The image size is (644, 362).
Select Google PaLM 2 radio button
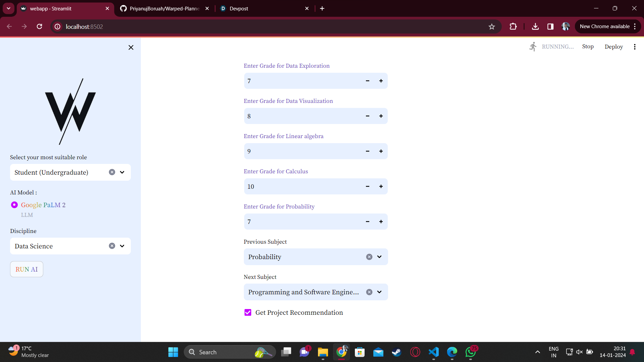pos(14,205)
